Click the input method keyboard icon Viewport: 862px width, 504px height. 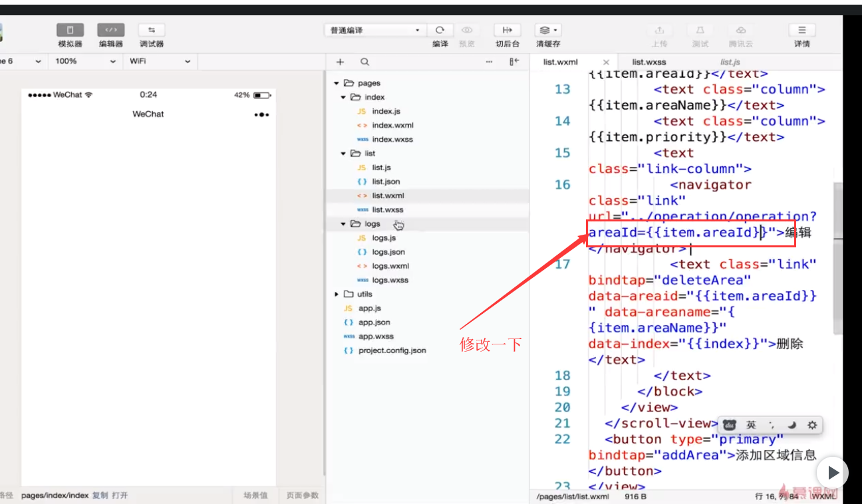730,425
